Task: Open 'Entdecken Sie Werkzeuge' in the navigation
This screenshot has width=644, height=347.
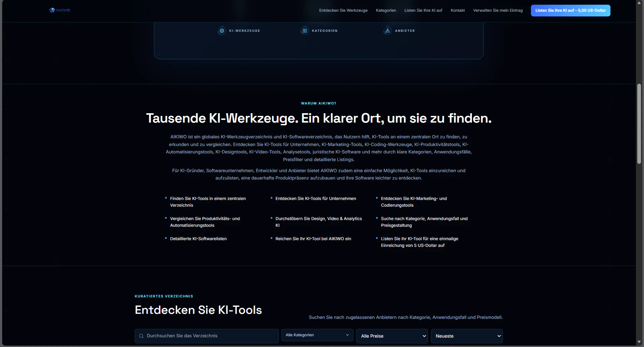Action: 343,10
